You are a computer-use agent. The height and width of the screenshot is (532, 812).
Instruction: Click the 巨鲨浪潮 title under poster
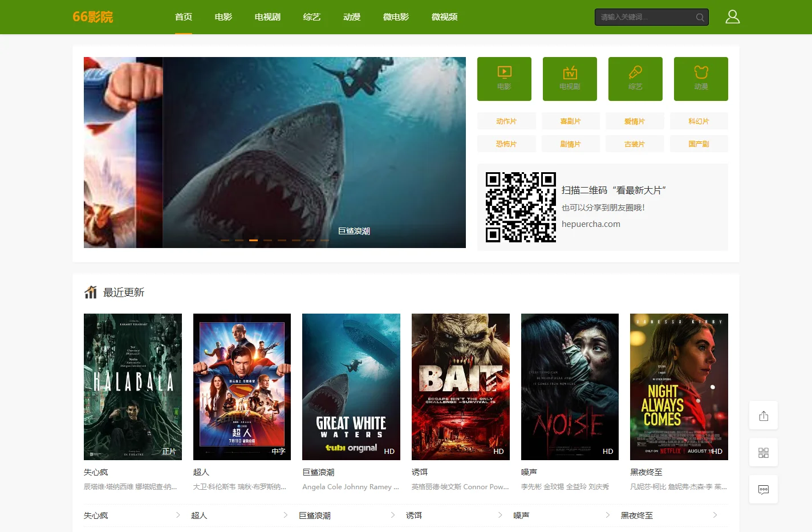click(318, 472)
